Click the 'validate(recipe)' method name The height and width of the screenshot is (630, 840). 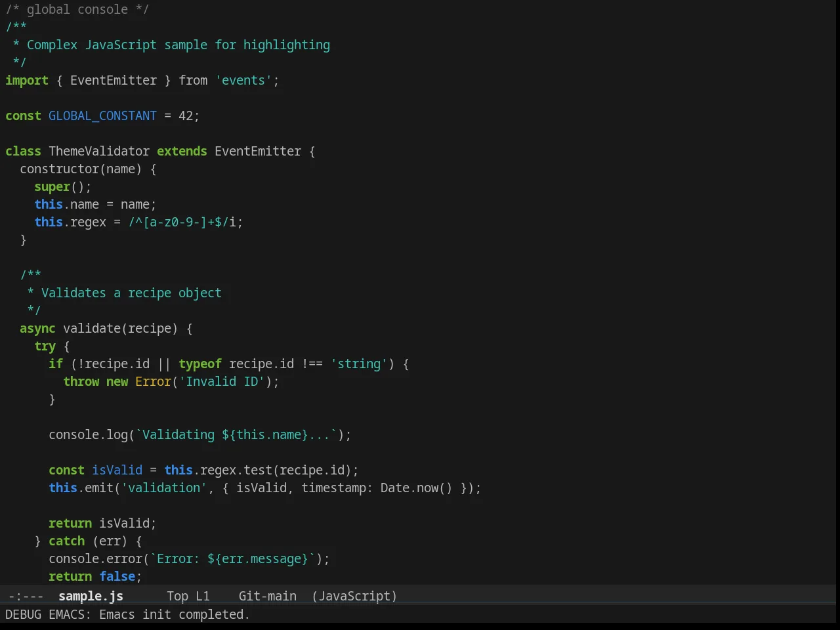click(120, 328)
